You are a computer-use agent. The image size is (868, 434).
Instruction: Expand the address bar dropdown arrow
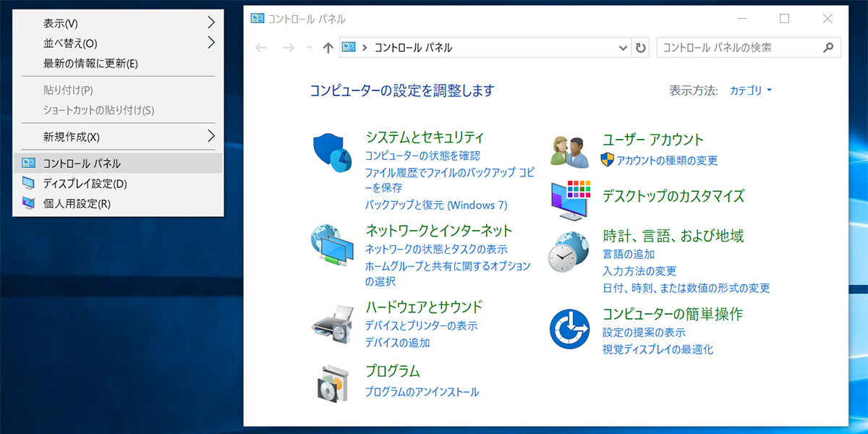point(623,47)
